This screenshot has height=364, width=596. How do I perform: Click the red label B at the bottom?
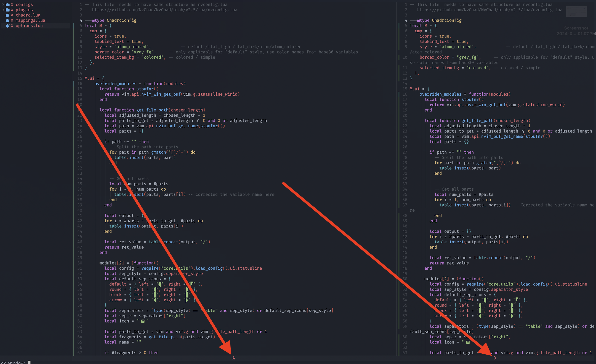point(495,358)
